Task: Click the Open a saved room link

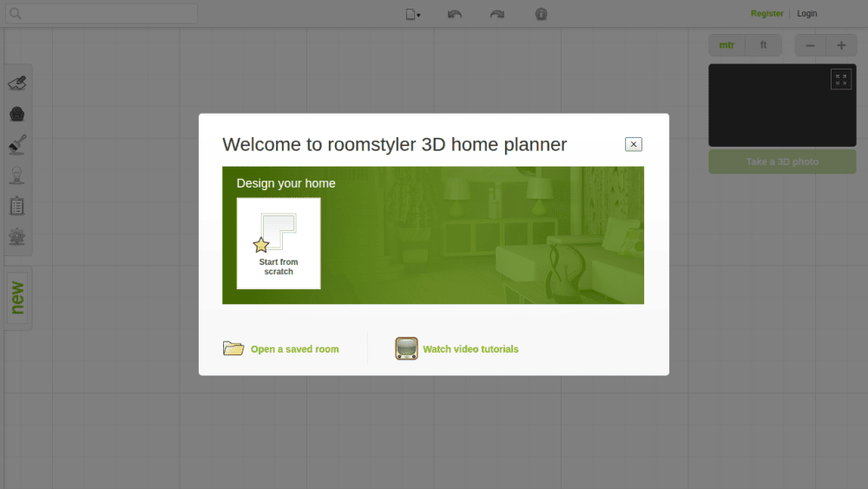Action: [294, 349]
